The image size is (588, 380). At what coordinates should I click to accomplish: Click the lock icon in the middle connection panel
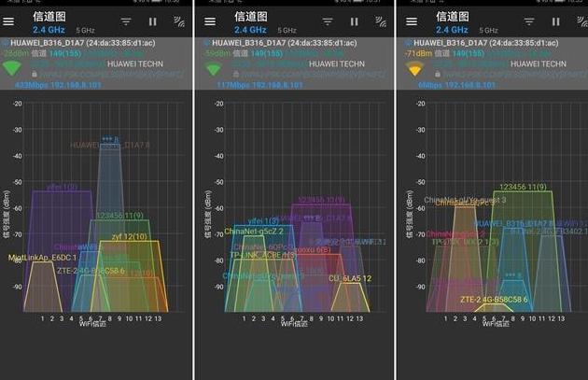coord(236,74)
